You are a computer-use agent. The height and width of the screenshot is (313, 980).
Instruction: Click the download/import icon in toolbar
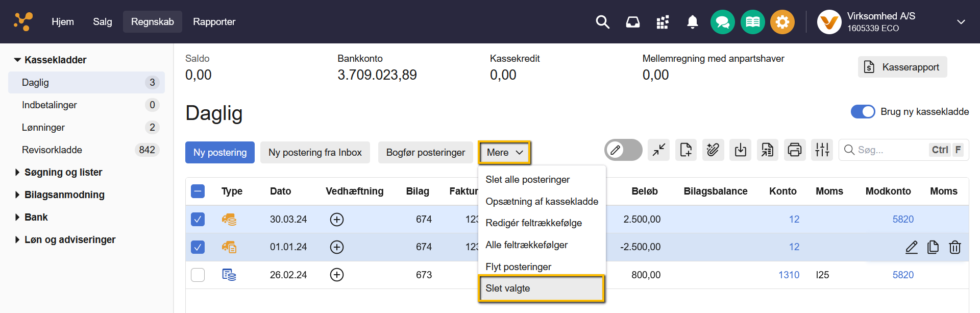(740, 150)
